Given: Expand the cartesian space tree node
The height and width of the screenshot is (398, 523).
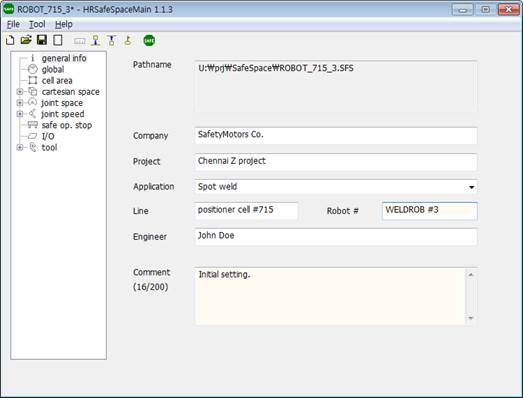Looking at the screenshot, I should (x=20, y=91).
